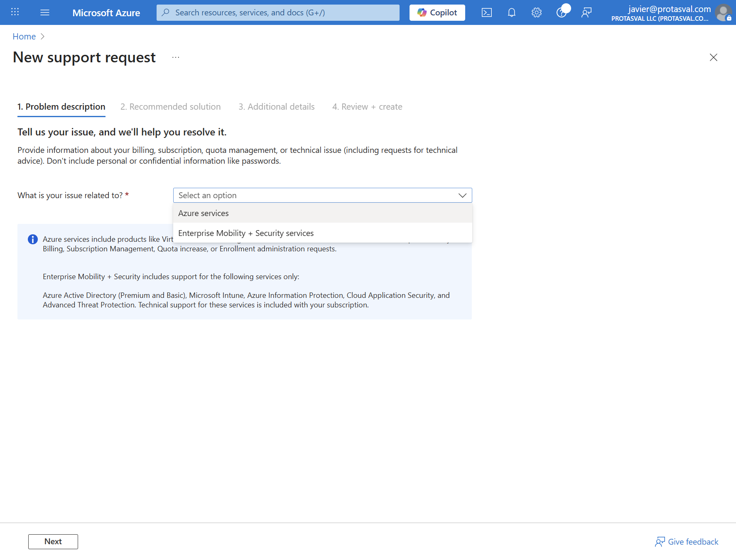Open the Help and support icon
Image resolution: width=736 pixels, height=560 pixels.
pyautogui.click(x=562, y=12)
